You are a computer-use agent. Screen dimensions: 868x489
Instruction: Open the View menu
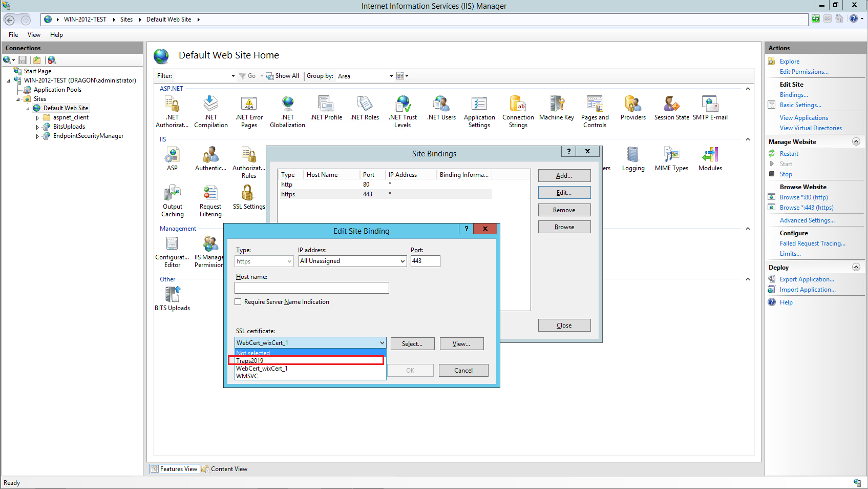tap(34, 35)
